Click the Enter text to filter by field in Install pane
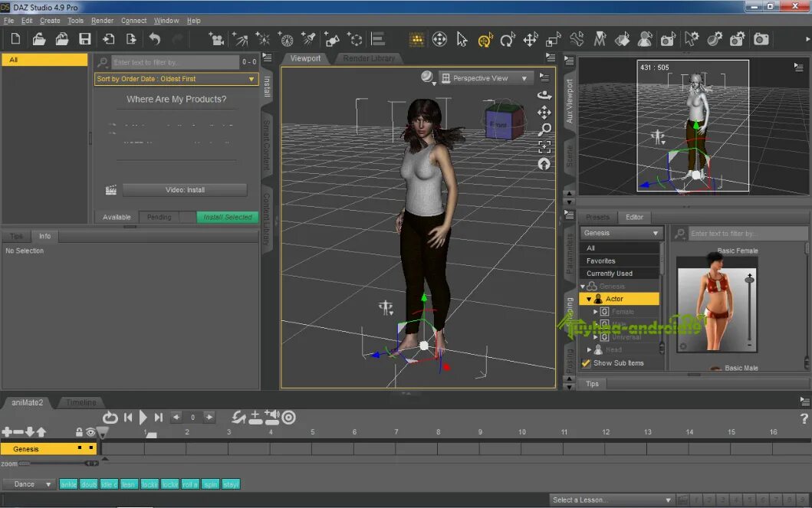This screenshot has width=812, height=508. 175,62
